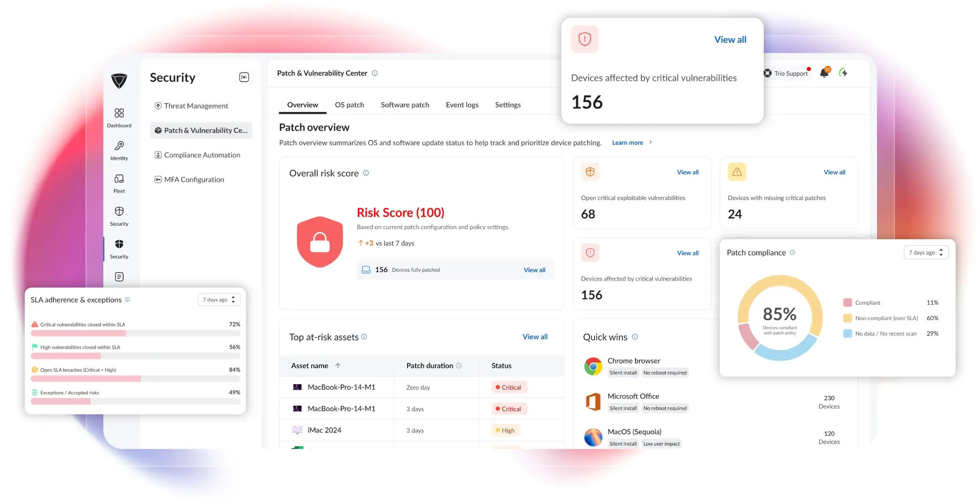Click the Chrome Silent install tag
Screen dimensions: 980x502
coord(623,373)
